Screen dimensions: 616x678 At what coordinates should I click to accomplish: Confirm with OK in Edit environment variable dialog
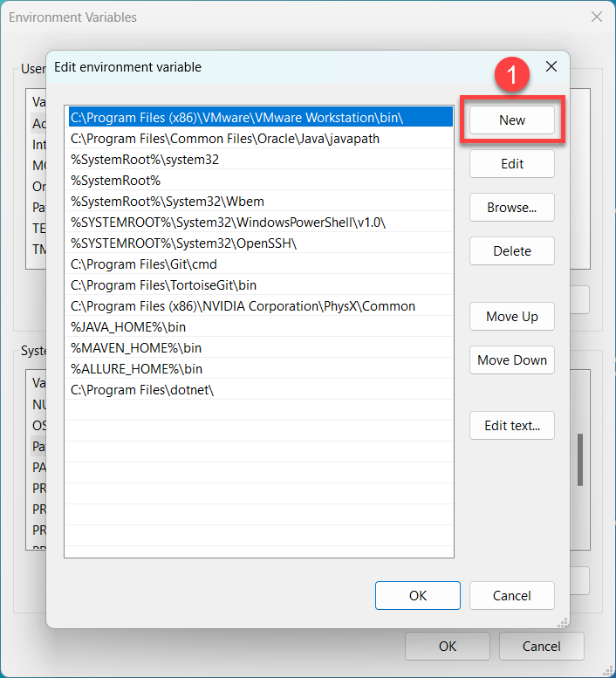[x=418, y=596]
